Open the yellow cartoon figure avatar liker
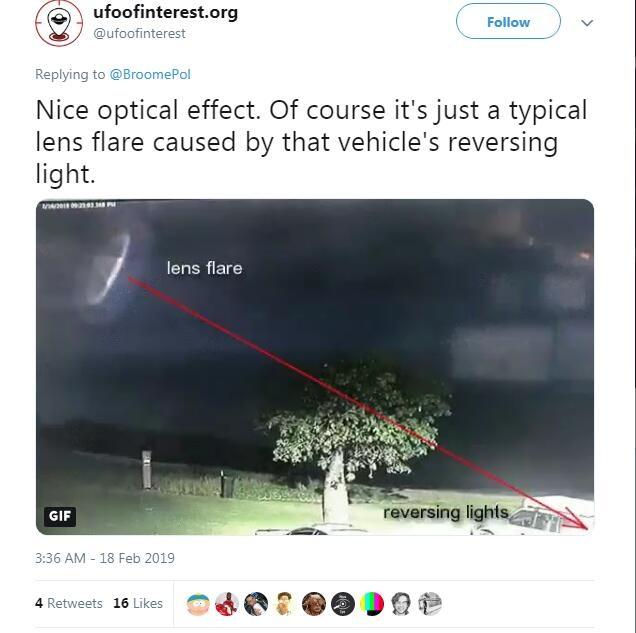Viewport: 636px width, 633px height. pos(285,604)
